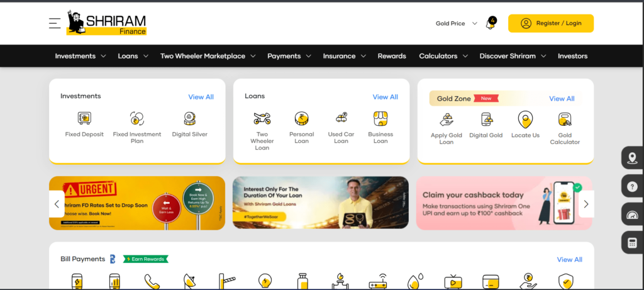This screenshot has width=644, height=290.
Task: Open the Shriram Gold Loans banner
Action: click(320, 203)
